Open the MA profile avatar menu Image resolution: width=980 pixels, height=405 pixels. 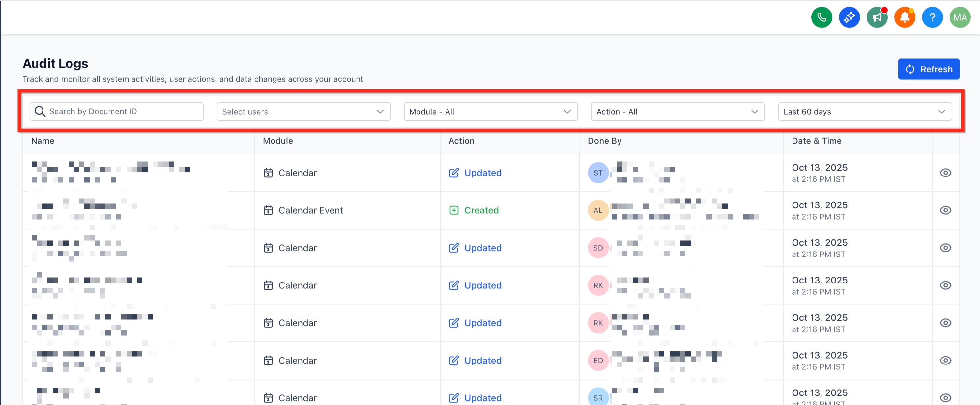coord(960,17)
